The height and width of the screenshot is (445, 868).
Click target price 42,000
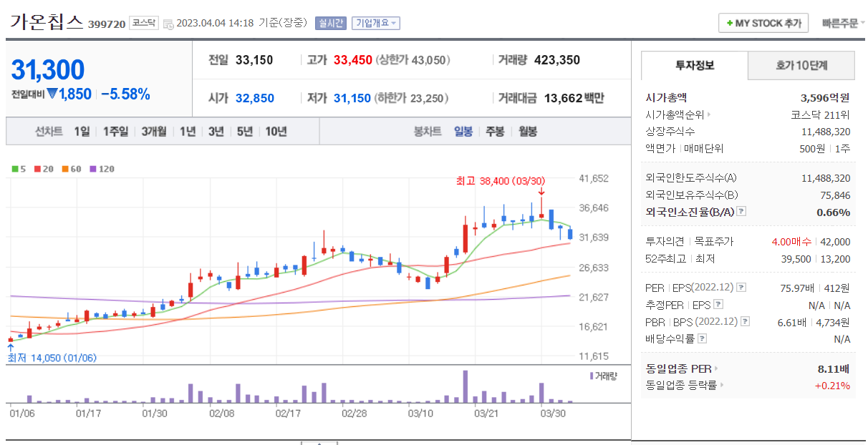pos(836,242)
